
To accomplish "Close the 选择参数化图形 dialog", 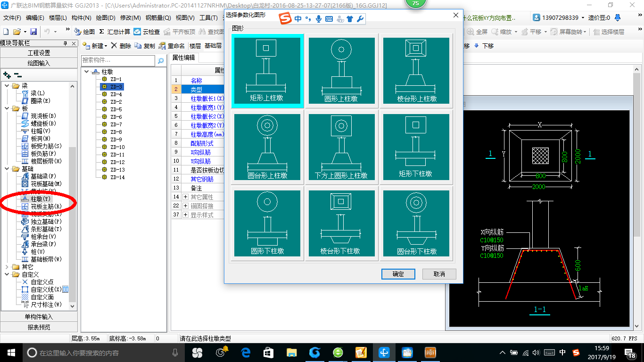I will pyautogui.click(x=456, y=15).
